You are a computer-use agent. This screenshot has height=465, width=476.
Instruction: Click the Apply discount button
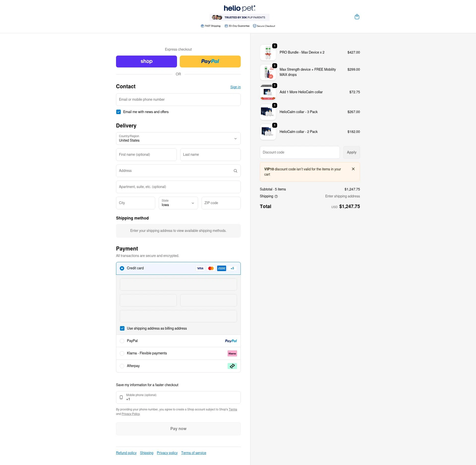pyautogui.click(x=351, y=152)
